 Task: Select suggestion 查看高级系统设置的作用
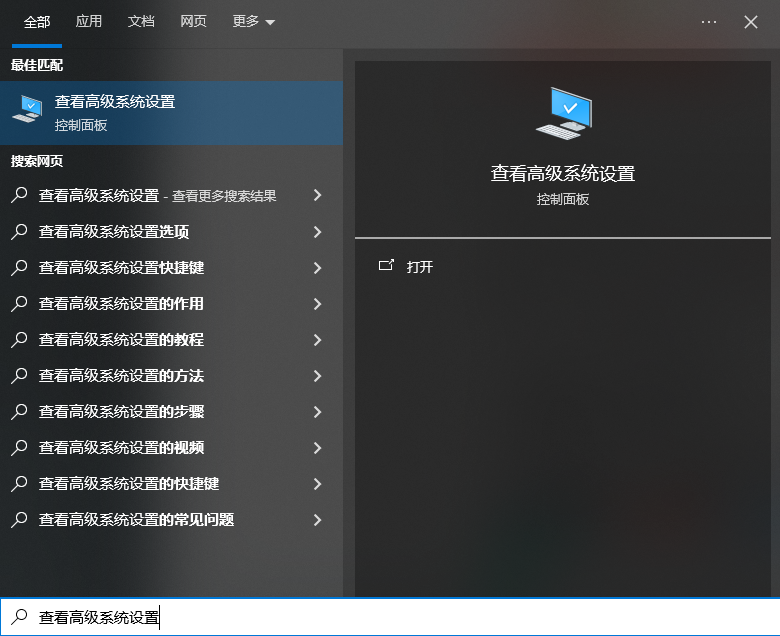click(x=171, y=304)
